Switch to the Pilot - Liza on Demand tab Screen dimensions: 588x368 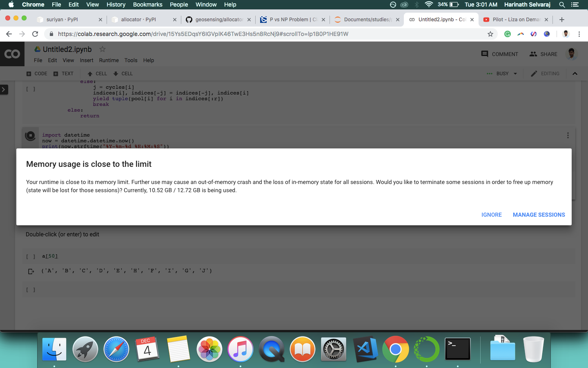coord(516,19)
